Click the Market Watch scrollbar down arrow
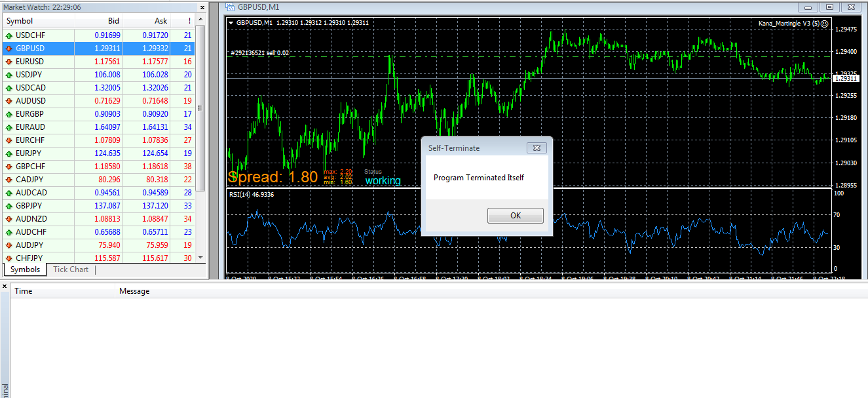This screenshot has height=398, width=868. click(x=200, y=258)
